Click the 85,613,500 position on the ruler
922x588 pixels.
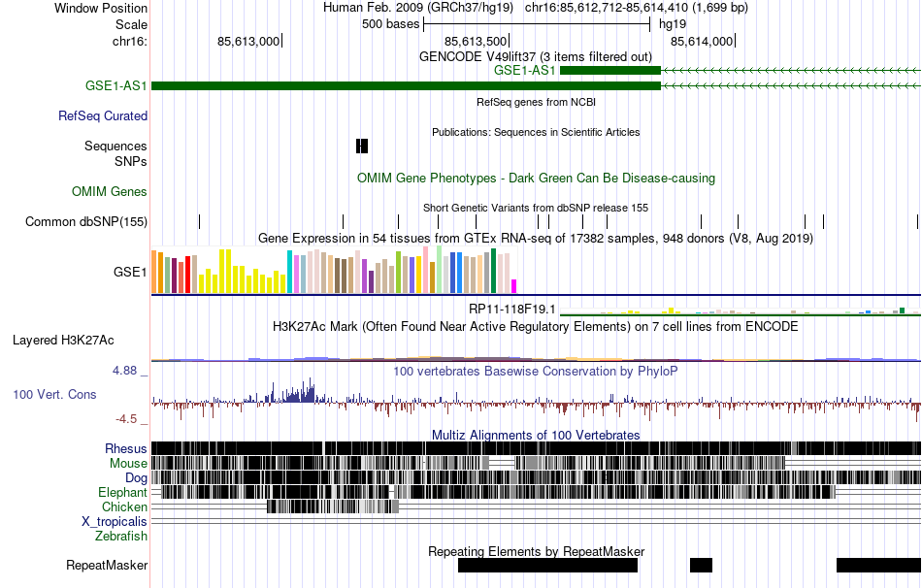click(x=477, y=41)
